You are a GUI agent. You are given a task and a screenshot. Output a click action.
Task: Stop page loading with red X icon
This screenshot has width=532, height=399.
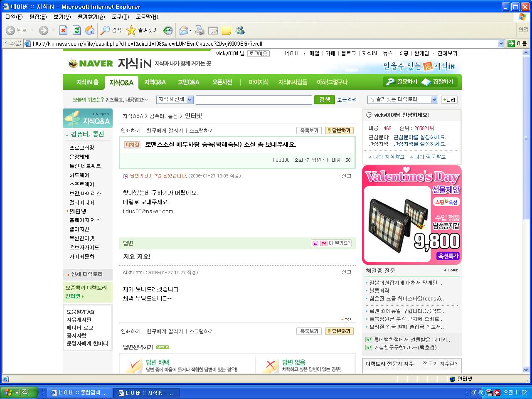(63, 30)
